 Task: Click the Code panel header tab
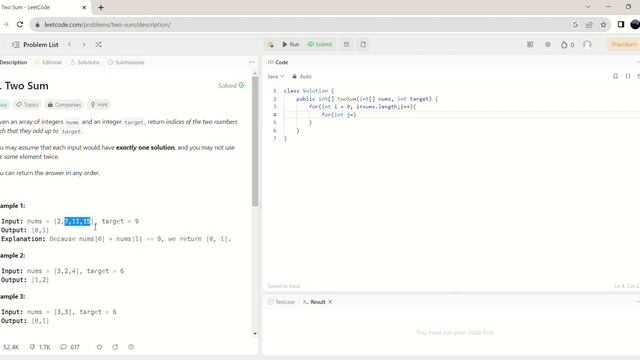278,62
